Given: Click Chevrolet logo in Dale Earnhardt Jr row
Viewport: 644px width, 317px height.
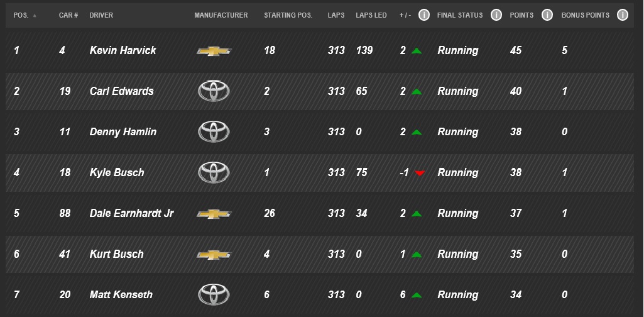Looking at the screenshot, I should pyautogui.click(x=214, y=214).
